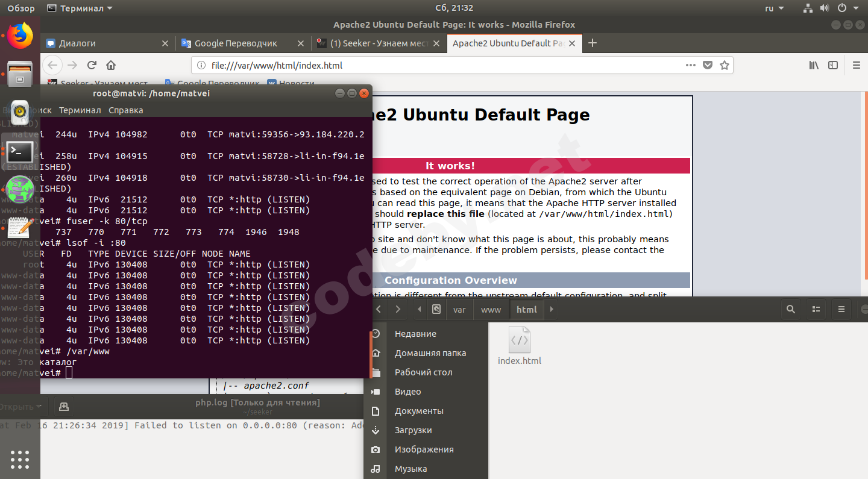Click the 'www' path breadcrumb button
Image resolution: width=868 pixels, height=479 pixels.
coord(491,310)
